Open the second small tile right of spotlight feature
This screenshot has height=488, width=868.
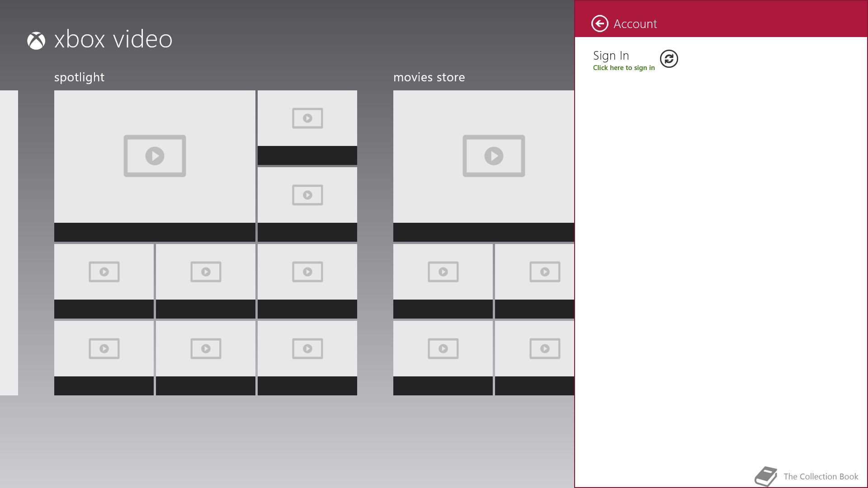[307, 204]
